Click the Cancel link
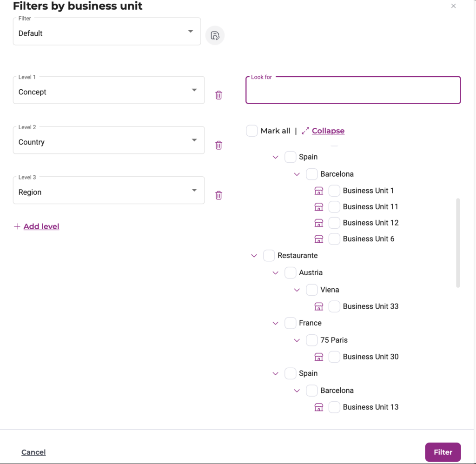The width and height of the screenshot is (476, 464). coord(33,452)
